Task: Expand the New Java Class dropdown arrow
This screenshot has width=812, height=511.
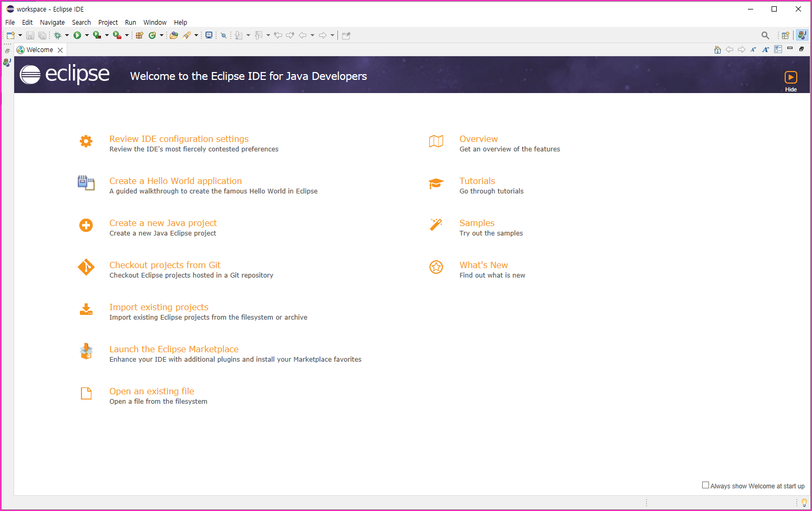Action: pyautogui.click(x=161, y=35)
